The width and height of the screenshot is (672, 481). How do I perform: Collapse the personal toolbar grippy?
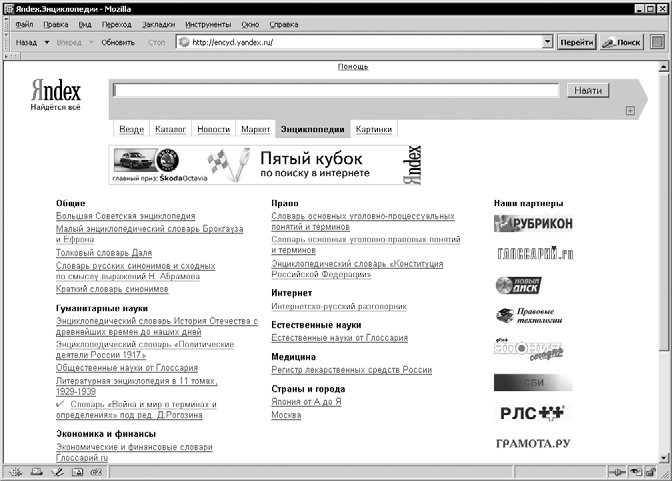pos(12,56)
